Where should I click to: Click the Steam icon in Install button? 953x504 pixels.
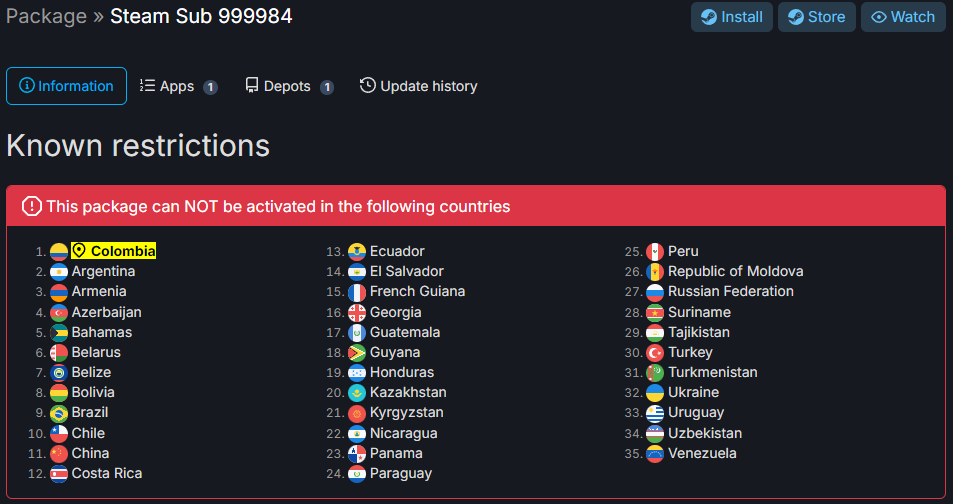(x=709, y=17)
